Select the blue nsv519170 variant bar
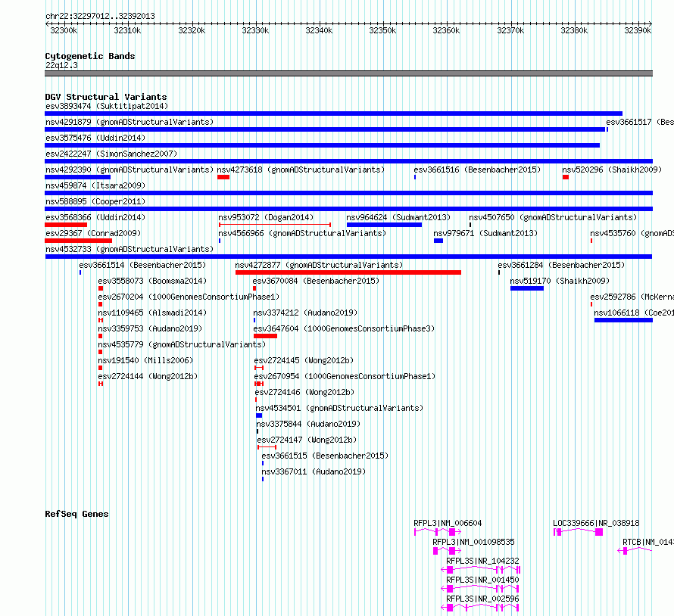This screenshot has height=616, width=674. coord(527,288)
